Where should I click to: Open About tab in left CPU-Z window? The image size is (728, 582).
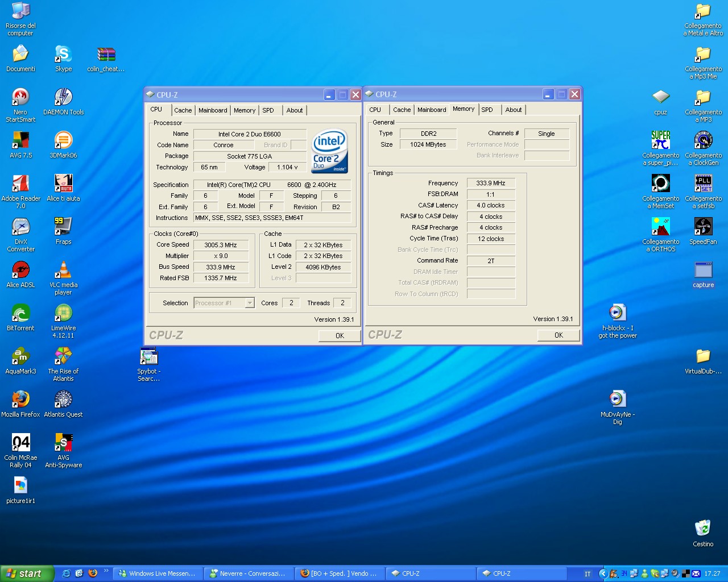(x=295, y=110)
